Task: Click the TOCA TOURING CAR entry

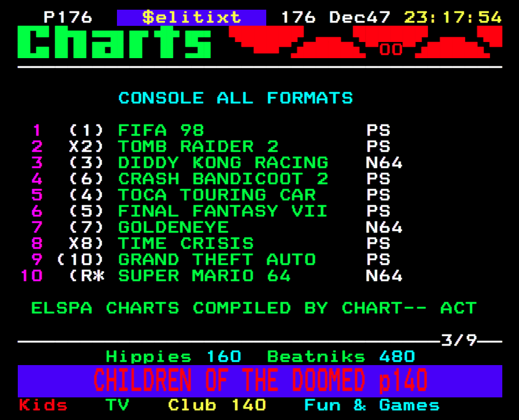Action: 217,195
